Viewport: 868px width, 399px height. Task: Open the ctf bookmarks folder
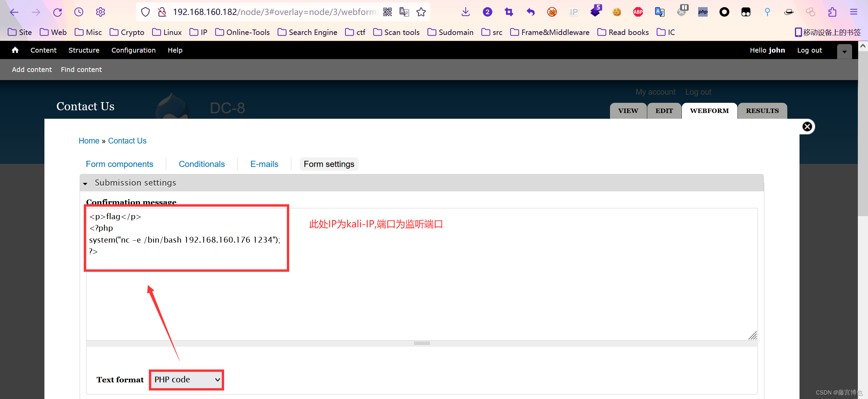point(355,32)
